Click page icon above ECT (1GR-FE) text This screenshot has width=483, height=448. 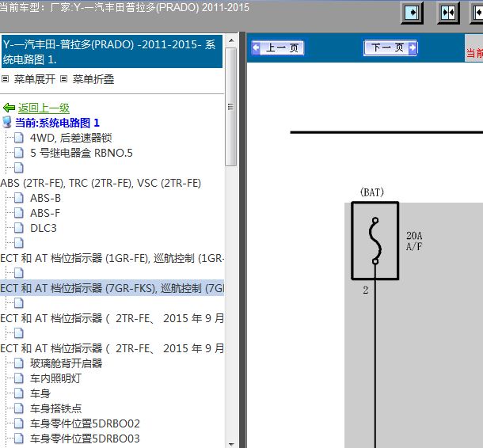coord(19,243)
